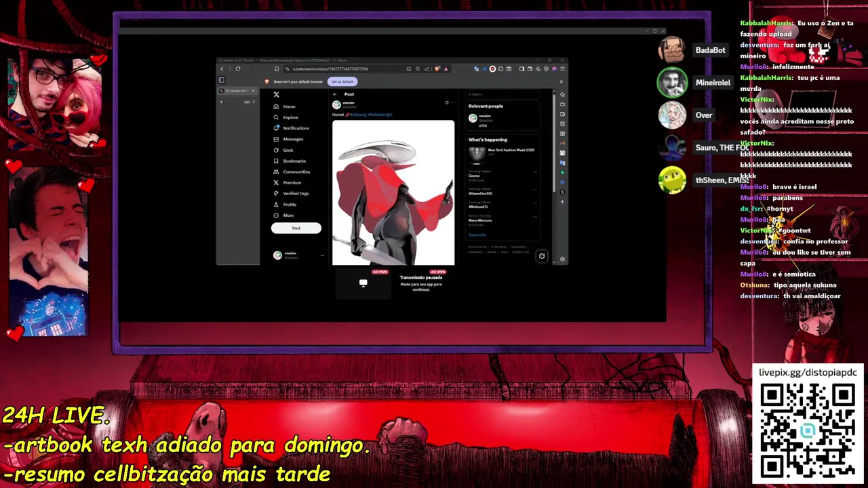Click the page vertical scrollbar
Image resolution: width=868 pixels, height=488 pixels.
554,142
